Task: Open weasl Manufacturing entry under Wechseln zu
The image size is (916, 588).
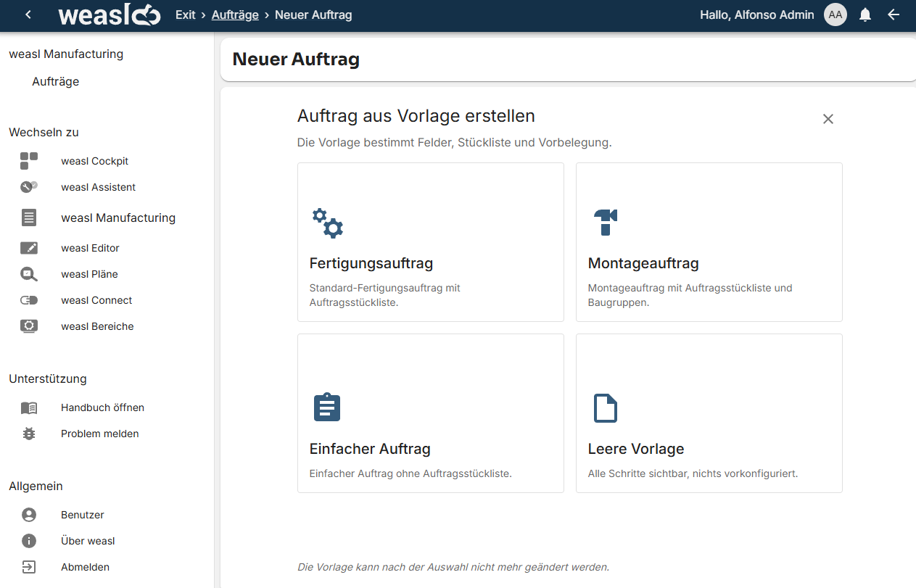Action: (118, 218)
